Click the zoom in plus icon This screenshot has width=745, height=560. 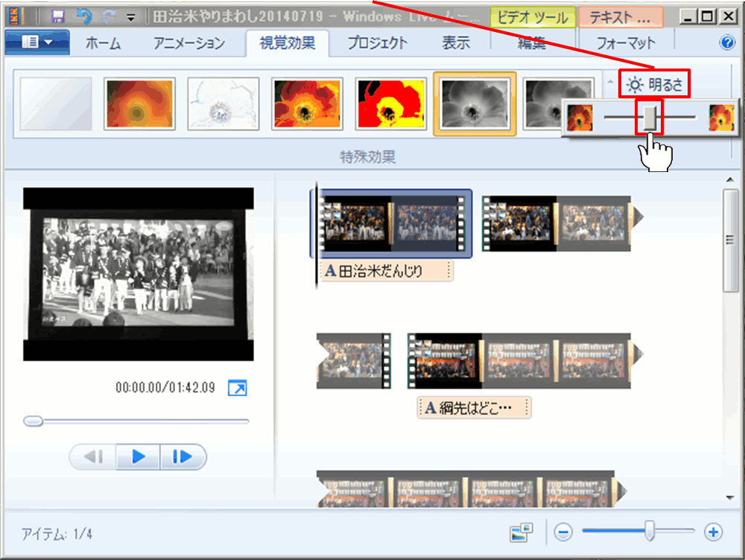coord(714,532)
